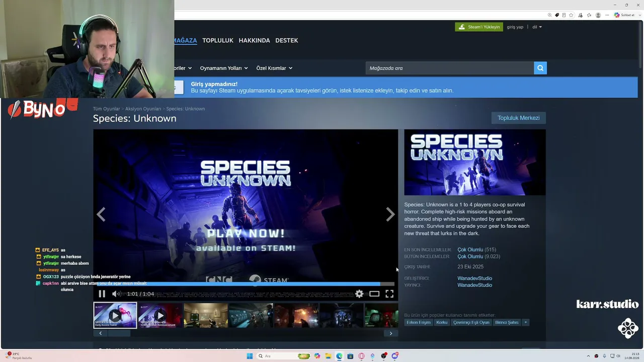Open the dil language dropdown
Viewport: 644px width, 362px height.
537,27
